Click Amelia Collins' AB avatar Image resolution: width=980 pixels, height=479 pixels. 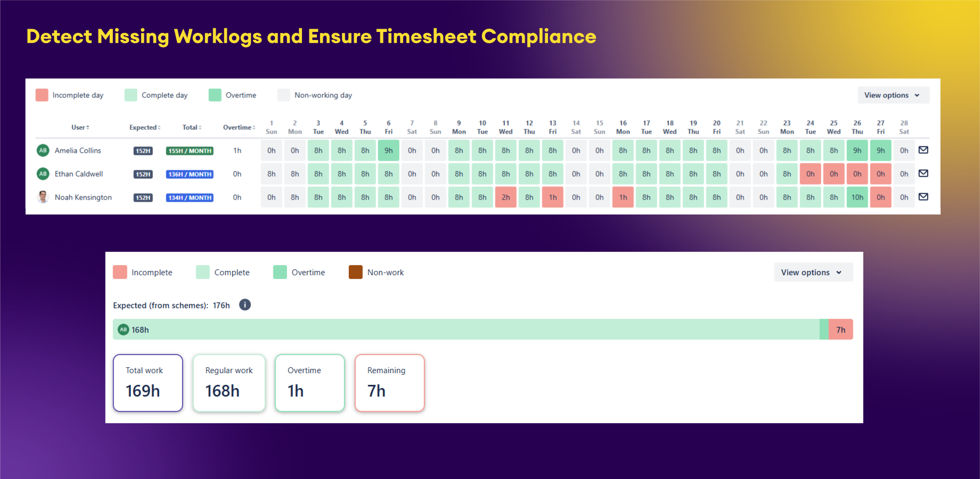pos(42,150)
